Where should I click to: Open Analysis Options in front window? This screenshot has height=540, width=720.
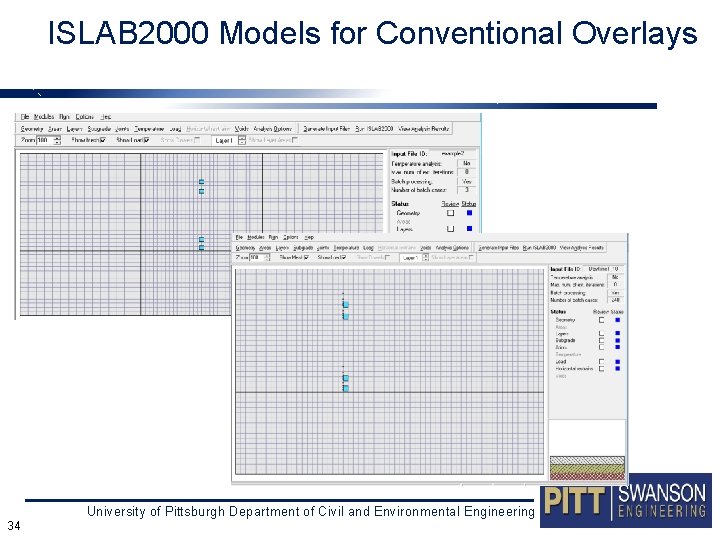tap(452, 248)
